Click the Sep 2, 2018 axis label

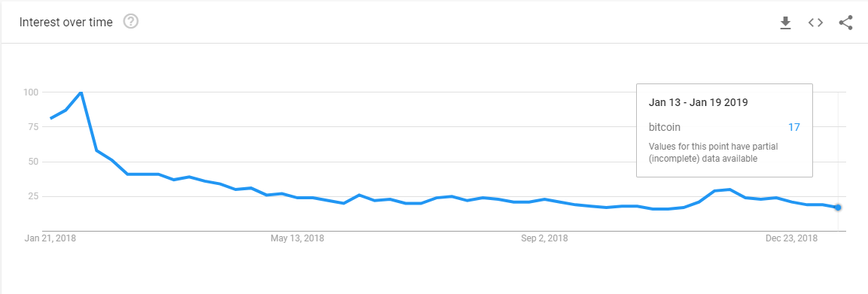click(544, 238)
